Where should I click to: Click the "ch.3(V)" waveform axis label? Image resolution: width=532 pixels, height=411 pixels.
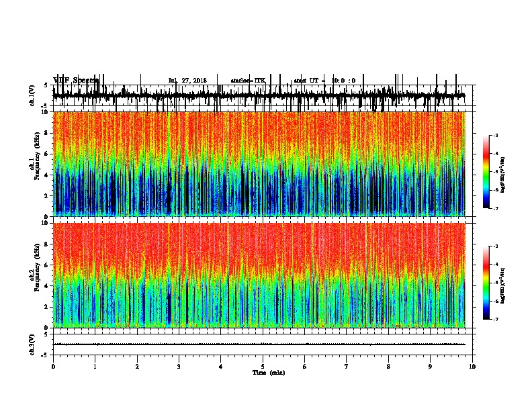point(32,345)
